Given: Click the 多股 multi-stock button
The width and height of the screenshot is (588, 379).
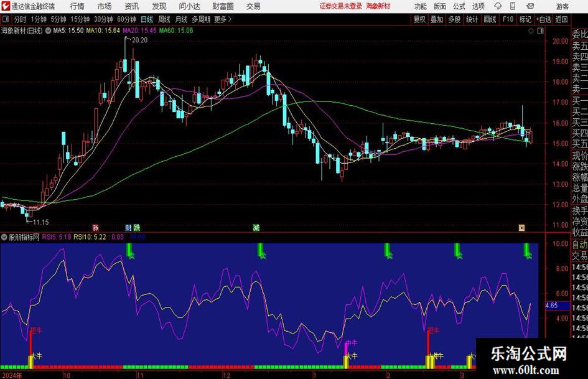Looking at the screenshot, I should coord(454,19).
